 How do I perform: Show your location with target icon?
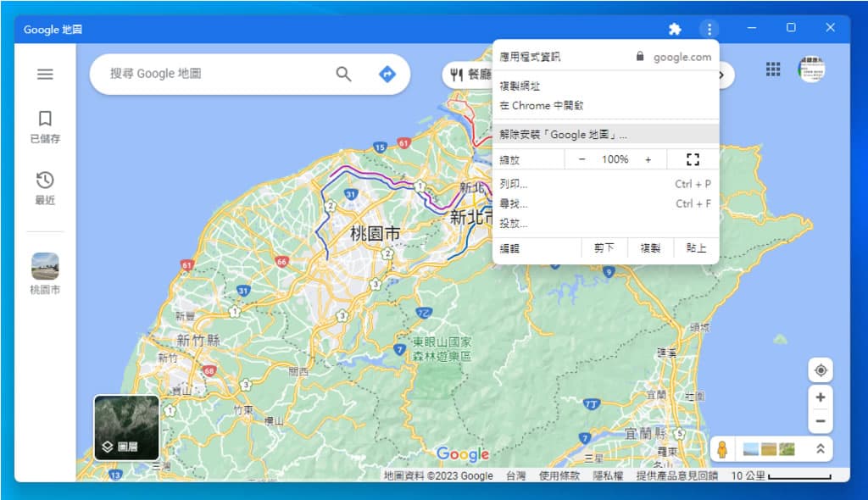821,369
